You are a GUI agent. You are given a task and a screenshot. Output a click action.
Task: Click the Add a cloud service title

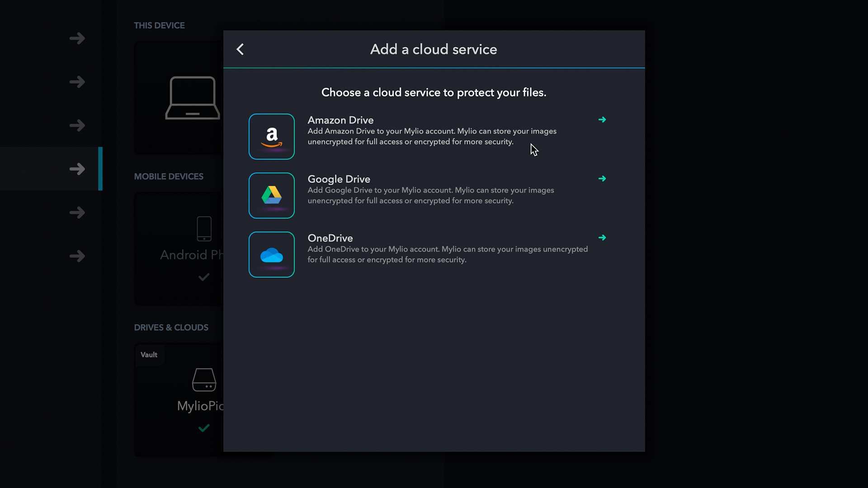(x=434, y=49)
